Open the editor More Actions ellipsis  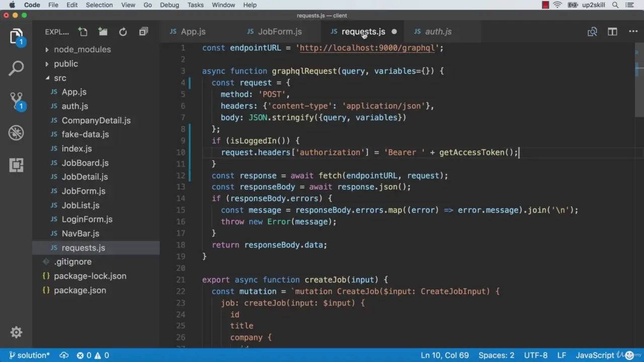click(633, 32)
